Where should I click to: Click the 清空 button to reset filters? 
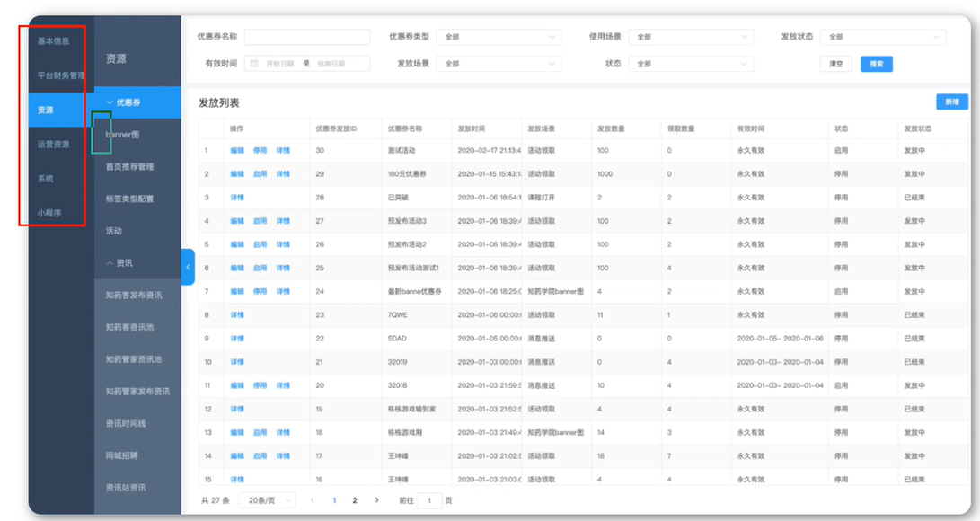[x=835, y=64]
